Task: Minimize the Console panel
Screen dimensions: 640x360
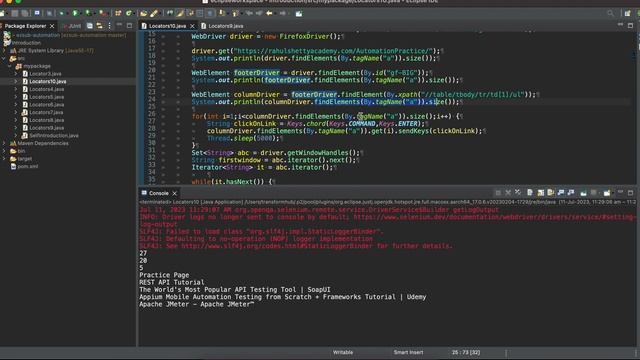Action: click(620, 192)
